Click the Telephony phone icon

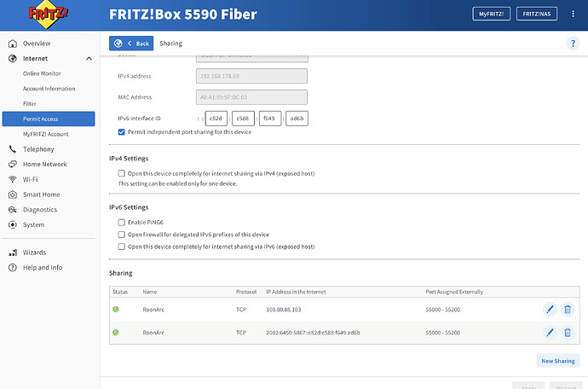tap(13, 149)
